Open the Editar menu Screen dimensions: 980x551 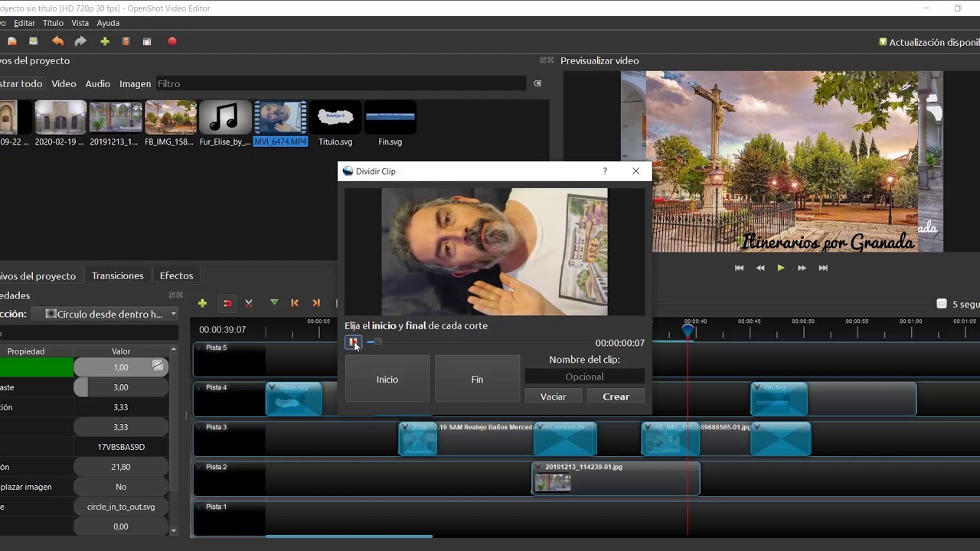click(x=24, y=23)
